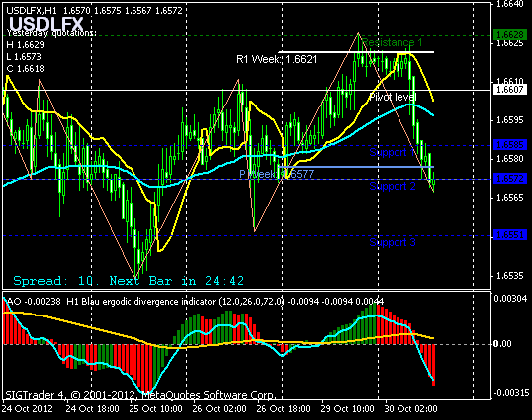This screenshot has height=420, width=532.
Task: Click the '25 Oct 10:00' time axis label
Action: pyautogui.click(x=155, y=408)
